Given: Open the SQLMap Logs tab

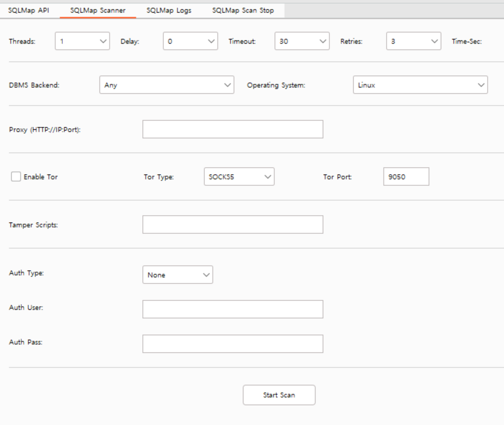Looking at the screenshot, I should click(169, 10).
